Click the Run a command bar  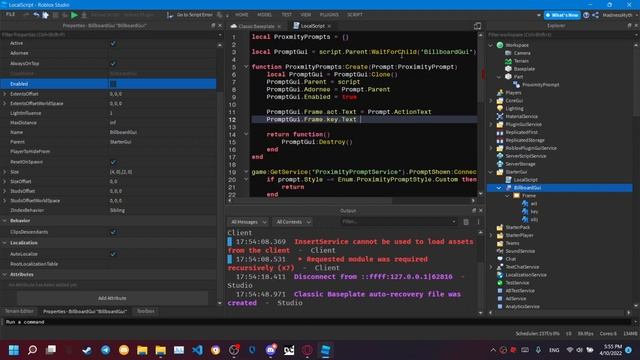(x=317, y=322)
